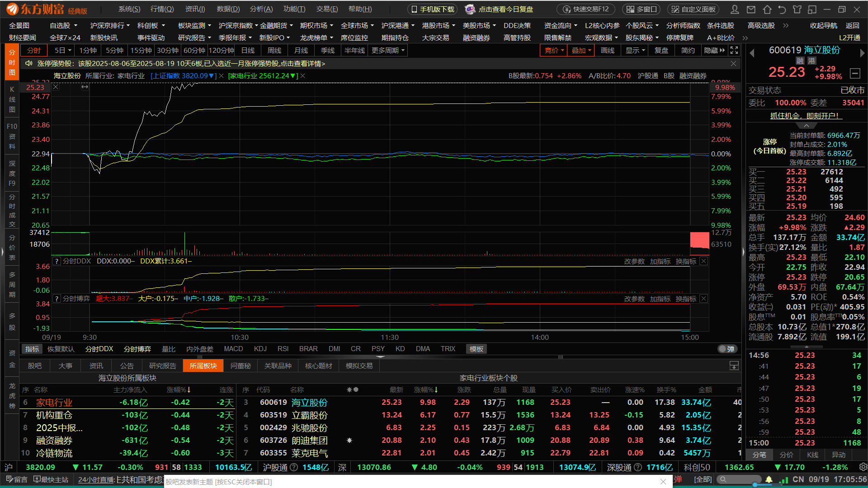Expand 港股市场 dropdown menu
The width and height of the screenshot is (868, 488).
[439, 26]
